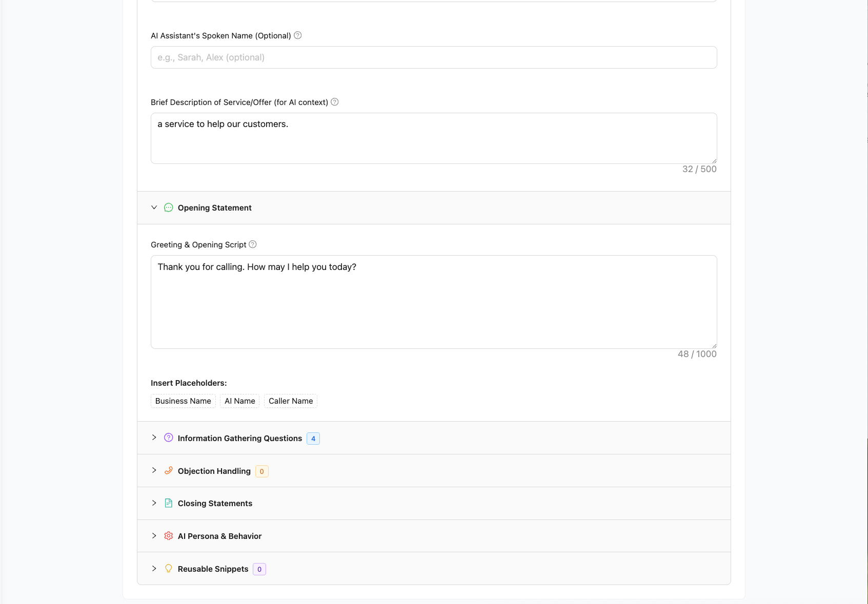868x604 pixels.
Task: Expand the Information Gathering Questions section
Action: point(154,438)
